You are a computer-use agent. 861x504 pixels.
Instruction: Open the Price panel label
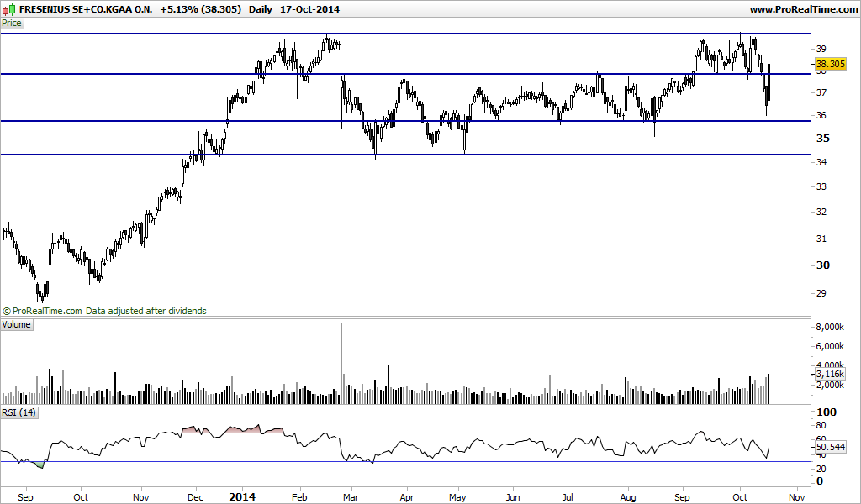coord(12,23)
